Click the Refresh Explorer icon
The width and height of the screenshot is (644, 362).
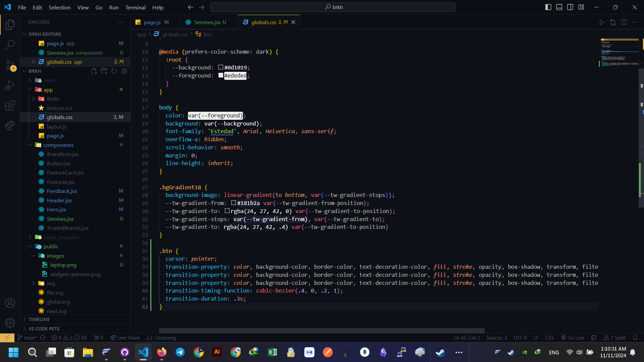point(114,71)
